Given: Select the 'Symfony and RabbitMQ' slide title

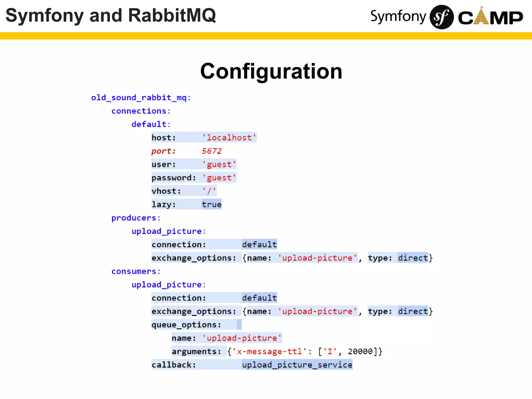Looking at the screenshot, I should (x=111, y=15).
